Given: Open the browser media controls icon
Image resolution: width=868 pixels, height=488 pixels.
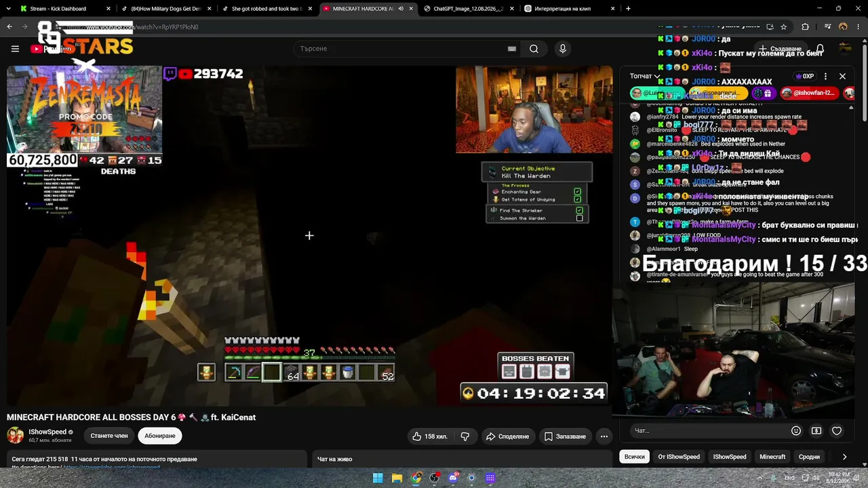Looking at the screenshot, I should point(828,27).
